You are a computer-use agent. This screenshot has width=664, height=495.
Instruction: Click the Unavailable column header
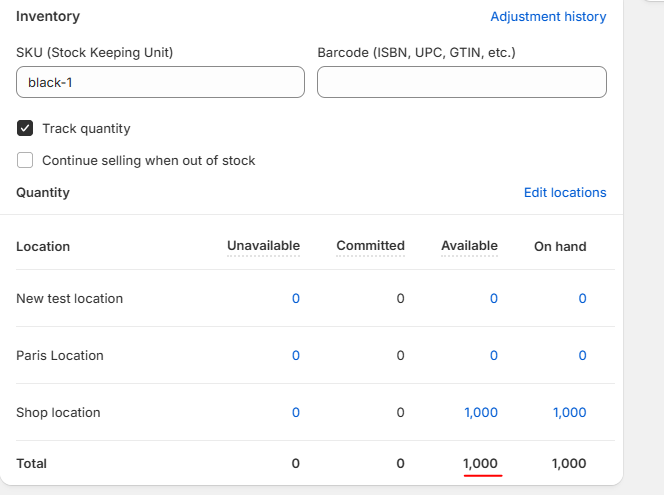(263, 246)
